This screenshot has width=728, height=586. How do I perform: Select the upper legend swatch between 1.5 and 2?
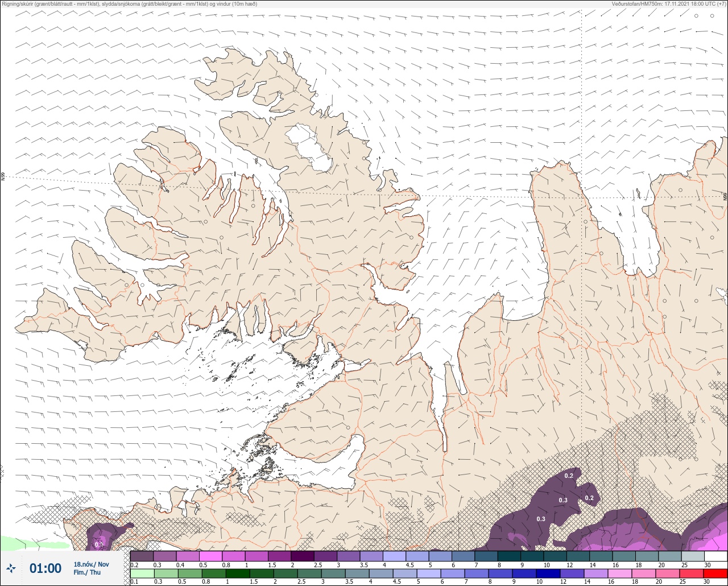279,556
